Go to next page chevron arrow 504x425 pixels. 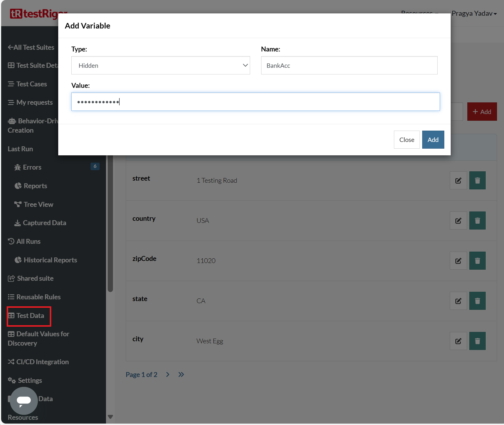(168, 374)
